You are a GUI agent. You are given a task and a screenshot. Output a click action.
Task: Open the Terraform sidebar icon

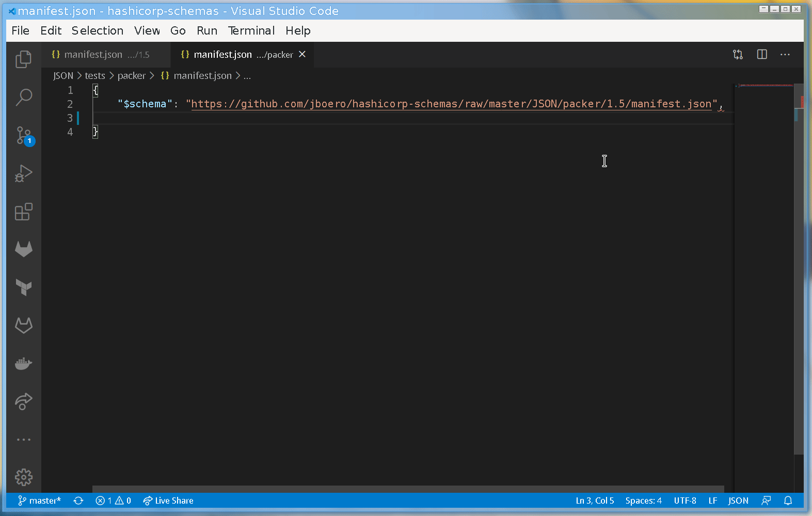pos(24,287)
